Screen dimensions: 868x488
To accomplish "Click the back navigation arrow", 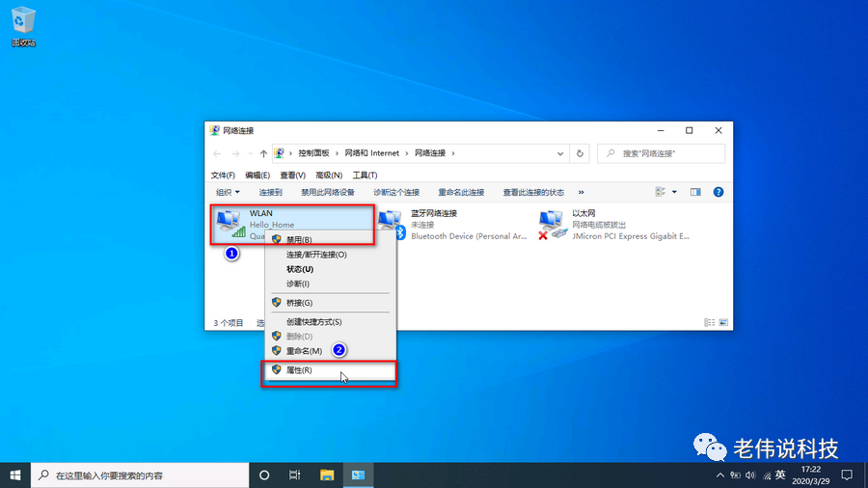I will coord(217,153).
